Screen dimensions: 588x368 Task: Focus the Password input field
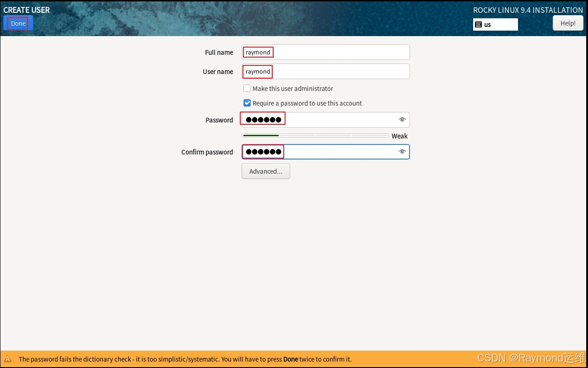click(x=326, y=120)
